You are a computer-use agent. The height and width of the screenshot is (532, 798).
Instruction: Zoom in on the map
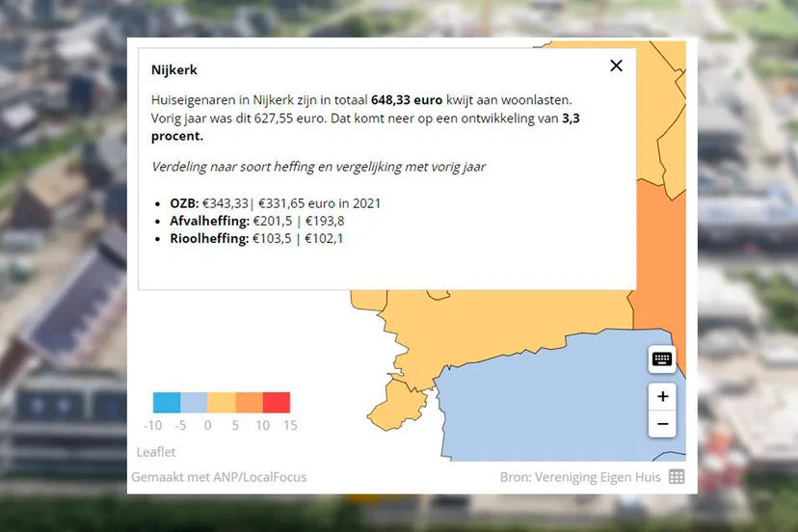[662, 396]
